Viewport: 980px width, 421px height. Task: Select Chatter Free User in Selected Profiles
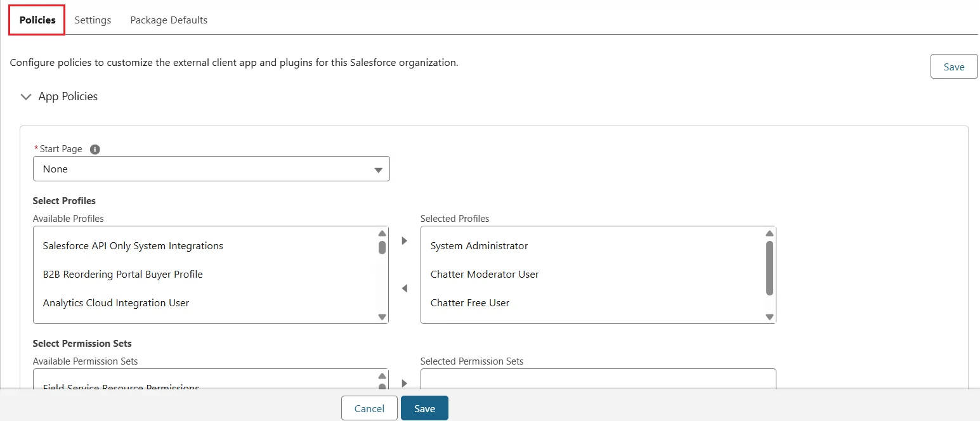coord(470,302)
